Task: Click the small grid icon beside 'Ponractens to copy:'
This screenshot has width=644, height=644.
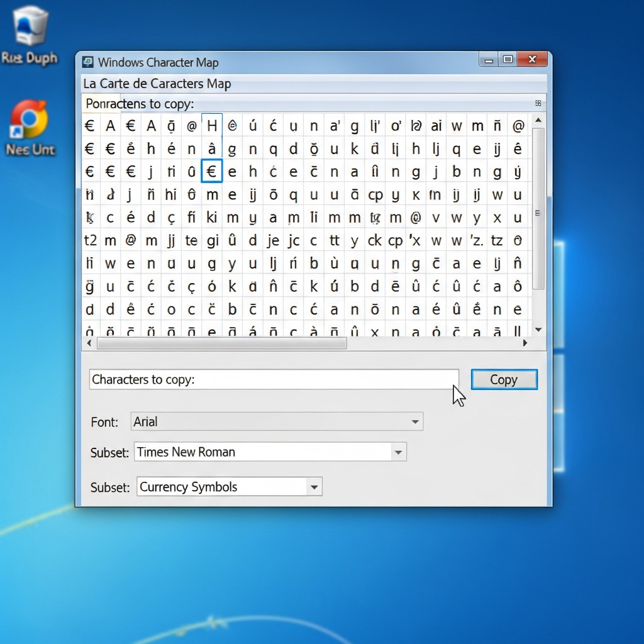Action: 538,103
